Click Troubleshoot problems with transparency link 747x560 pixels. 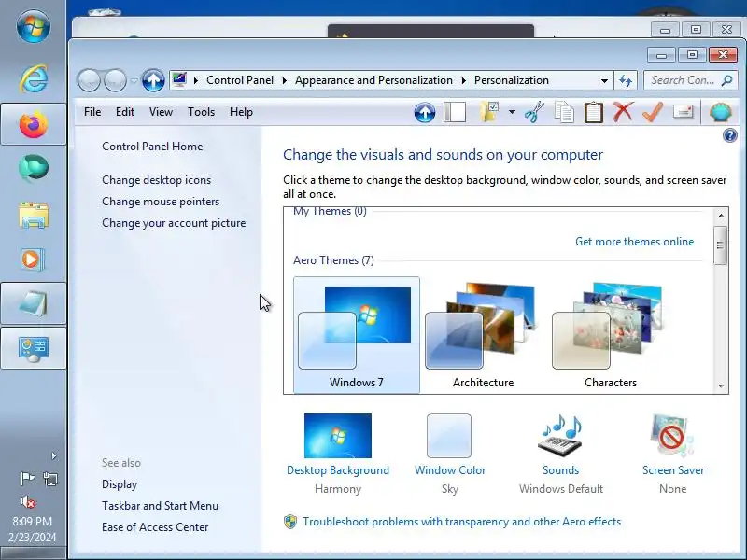[x=461, y=522]
